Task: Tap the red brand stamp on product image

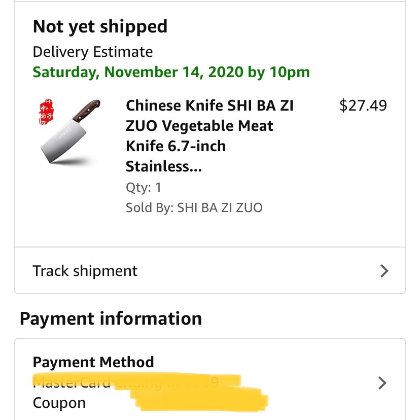Action: coord(46,112)
